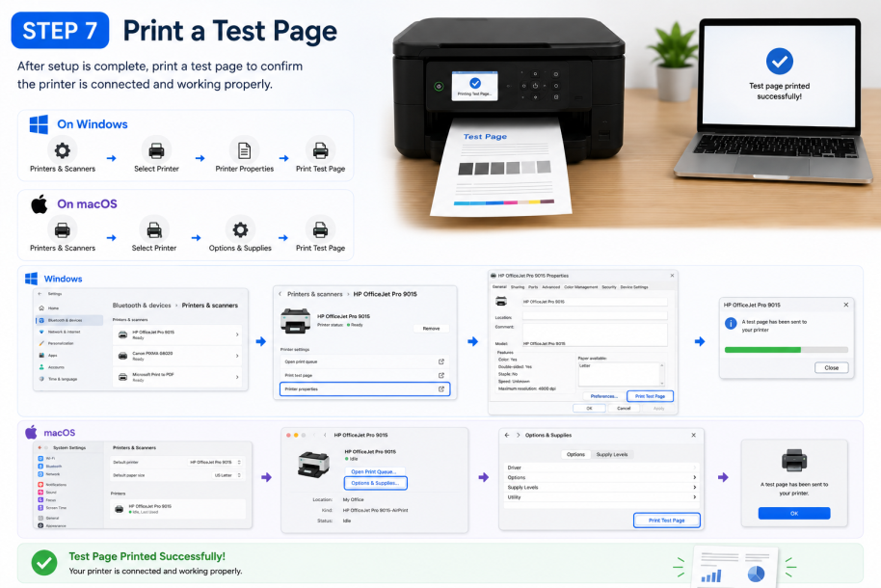Open the Default printer dropdown in macOS
Viewport: 881px width, 588px height.
pyautogui.click(x=215, y=462)
